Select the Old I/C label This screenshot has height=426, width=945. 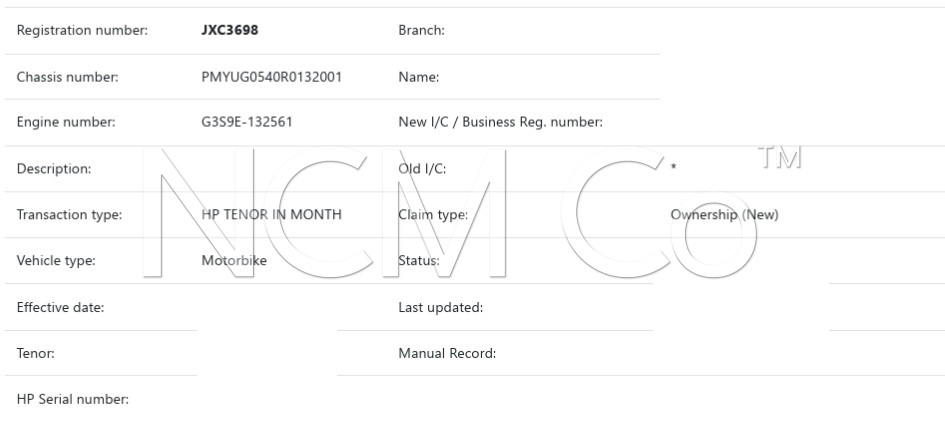pos(422,169)
